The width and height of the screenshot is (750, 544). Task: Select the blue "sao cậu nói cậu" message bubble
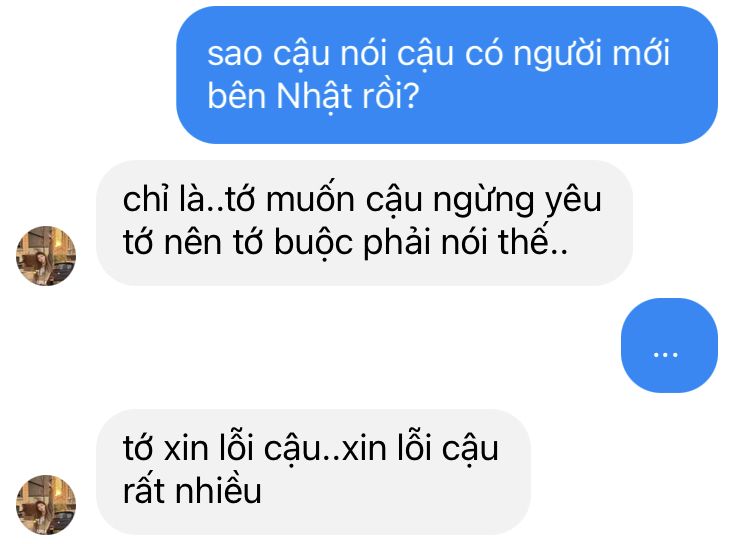point(447,75)
